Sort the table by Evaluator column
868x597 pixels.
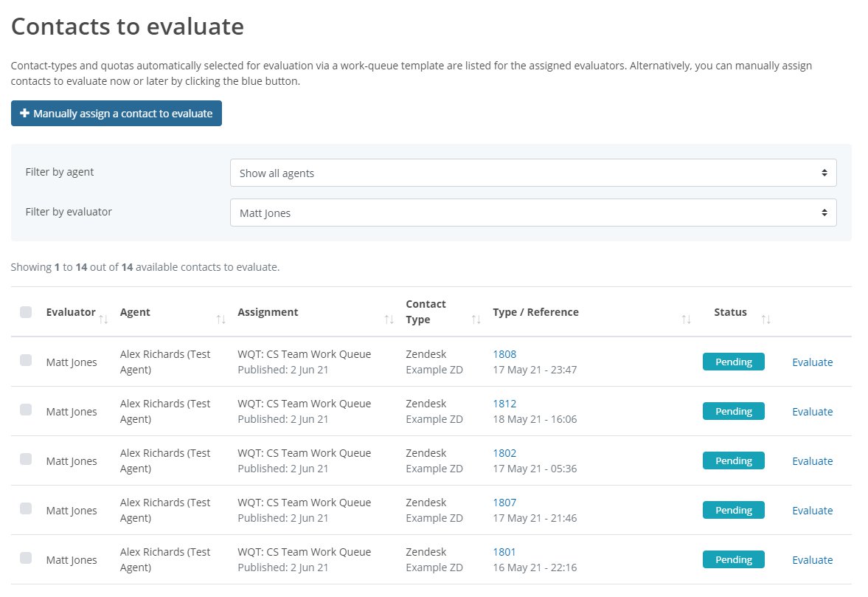click(104, 317)
